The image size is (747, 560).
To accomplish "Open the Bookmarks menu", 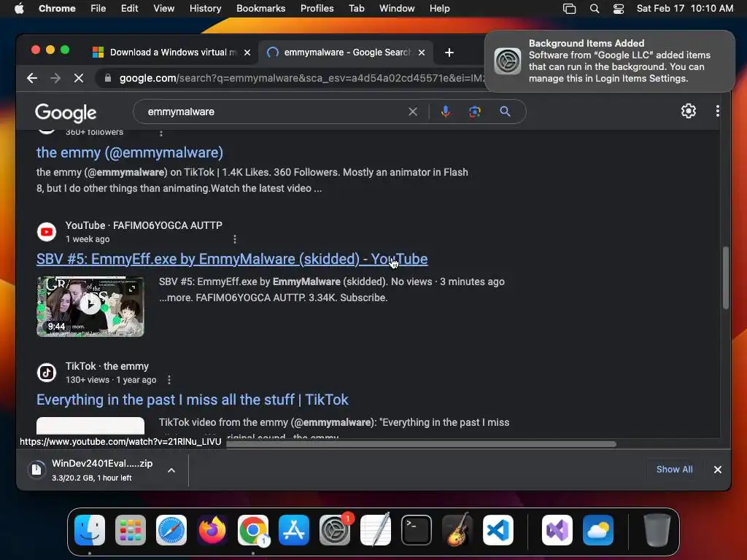I will (260, 9).
